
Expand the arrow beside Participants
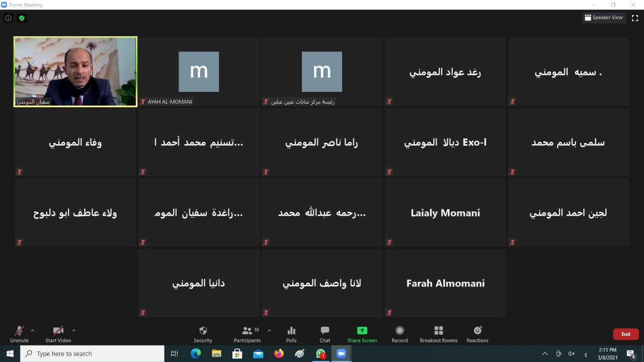(x=269, y=330)
